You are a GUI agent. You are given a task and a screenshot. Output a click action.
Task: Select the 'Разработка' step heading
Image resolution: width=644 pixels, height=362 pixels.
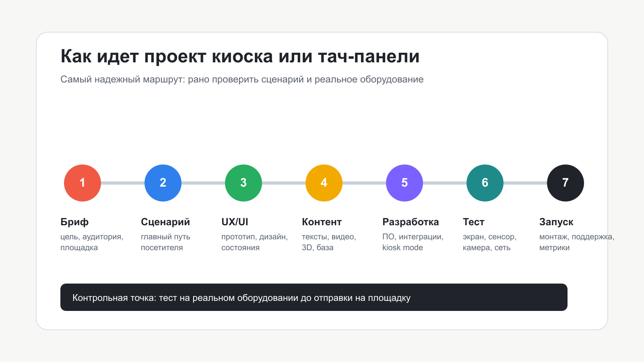(x=411, y=222)
